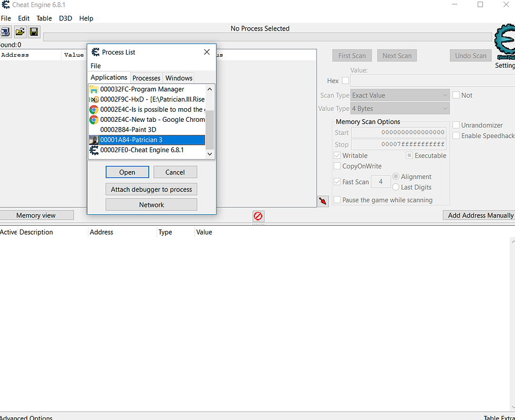Toggle the Executable checkbox
Screen dimensions: 515x420
click(x=409, y=155)
